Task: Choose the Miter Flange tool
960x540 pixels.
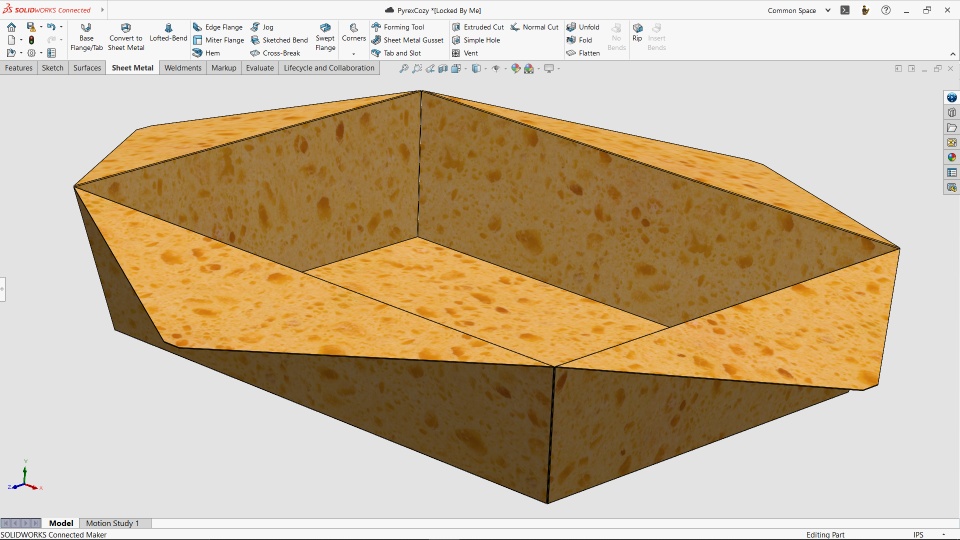Action: (x=218, y=40)
